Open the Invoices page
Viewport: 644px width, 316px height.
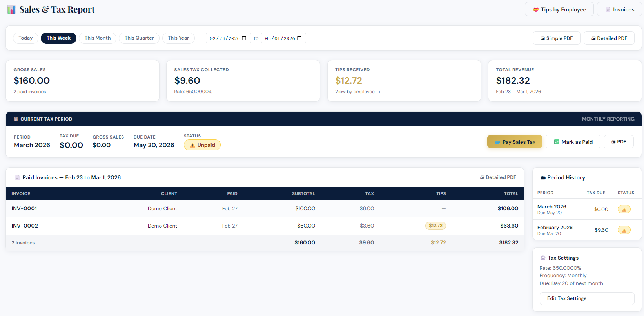point(619,9)
